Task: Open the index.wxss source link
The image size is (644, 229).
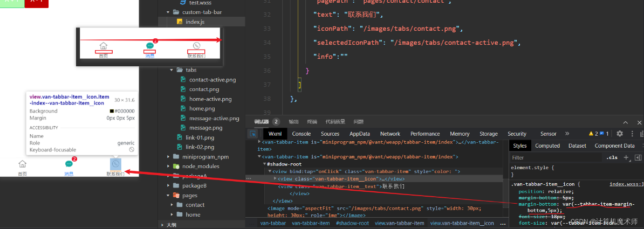Action: [x=626, y=185]
